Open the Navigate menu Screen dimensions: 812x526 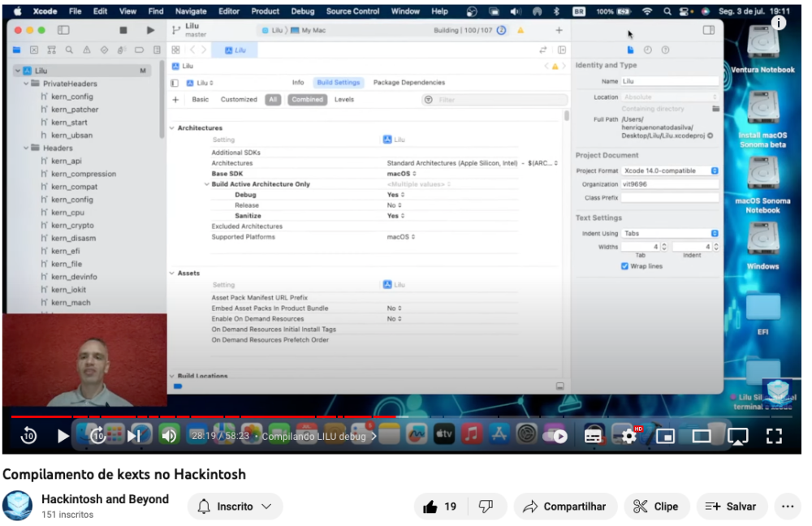(x=191, y=11)
